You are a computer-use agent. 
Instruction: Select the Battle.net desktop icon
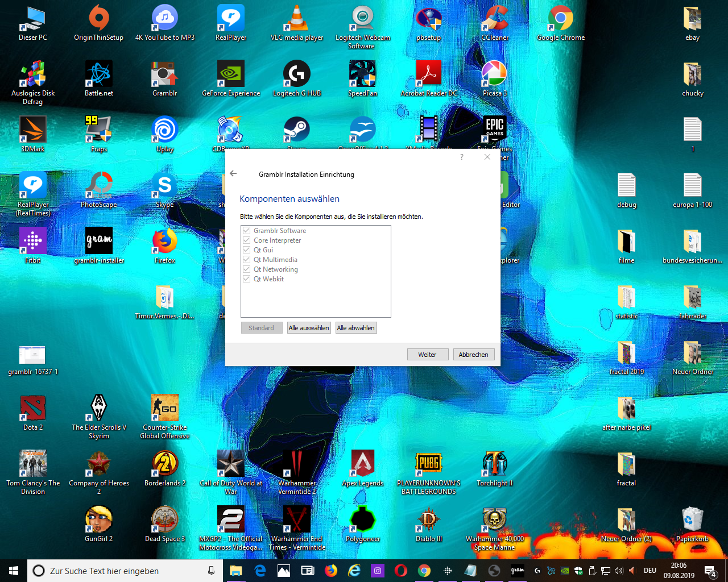click(99, 80)
